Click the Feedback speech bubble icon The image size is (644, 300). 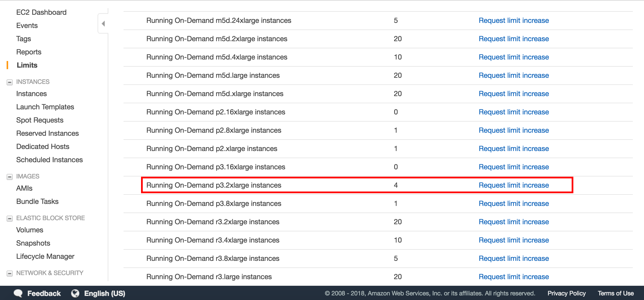pyautogui.click(x=18, y=293)
